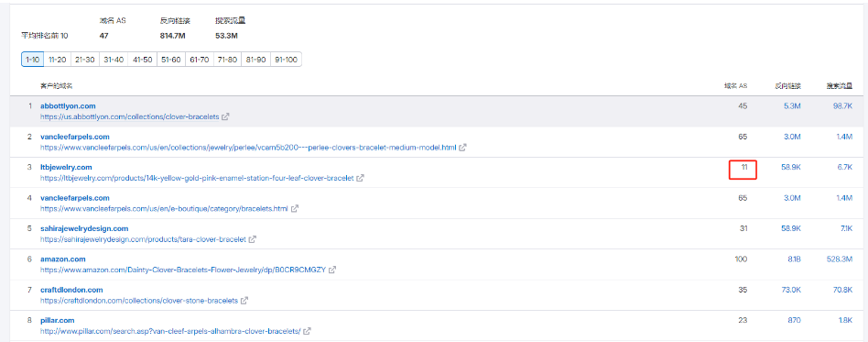Screen dimensions: 868x342
Task: Open the ltbjewelry.com domain link
Action: [66, 167]
